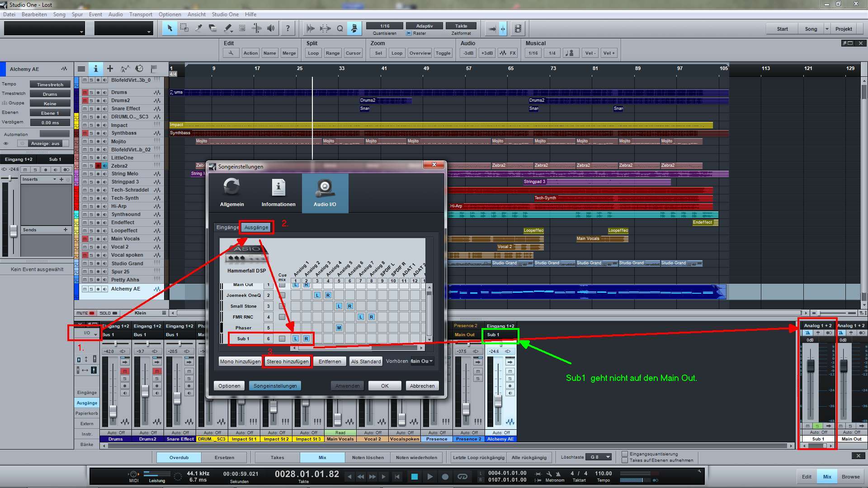Screen dimensions: 868x488
Task: Adjust the Sub 1 output fader
Action: [x=811, y=366]
